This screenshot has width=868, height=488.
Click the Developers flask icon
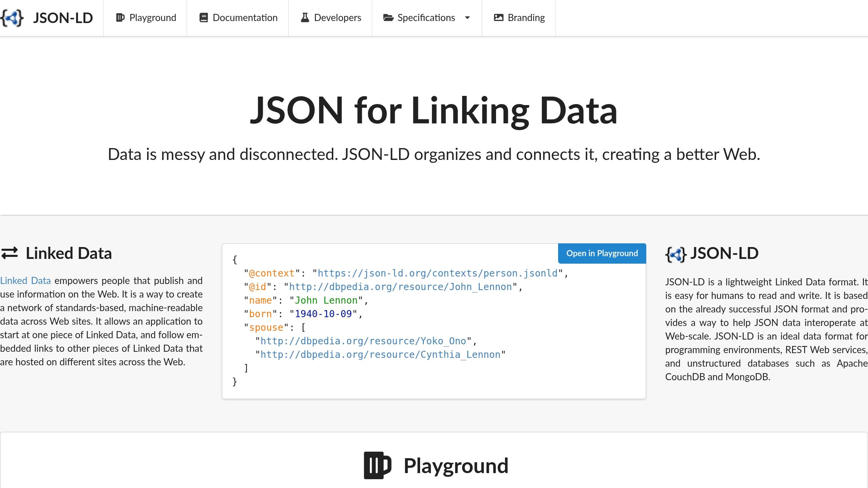click(305, 18)
